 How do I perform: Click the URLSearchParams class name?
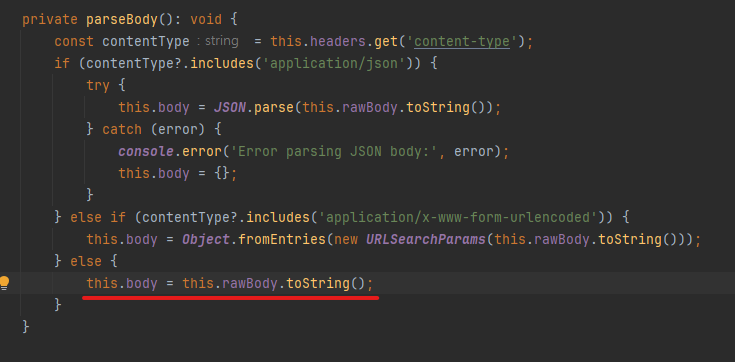pos(426,240)
